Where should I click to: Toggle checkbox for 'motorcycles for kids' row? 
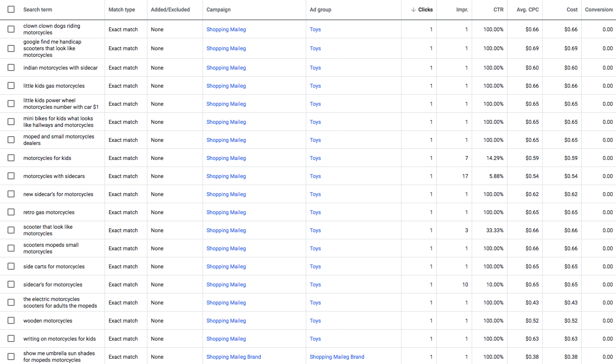[x=11, y=158]
